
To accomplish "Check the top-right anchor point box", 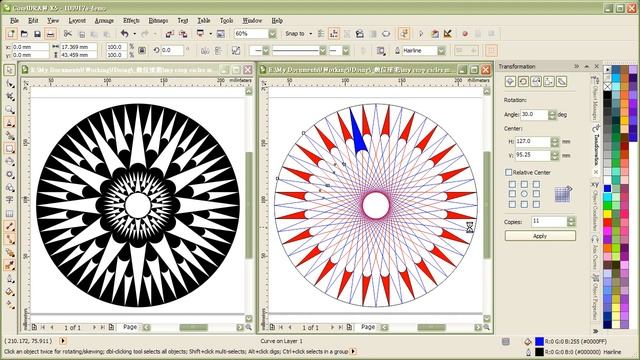I will [536, 184].
